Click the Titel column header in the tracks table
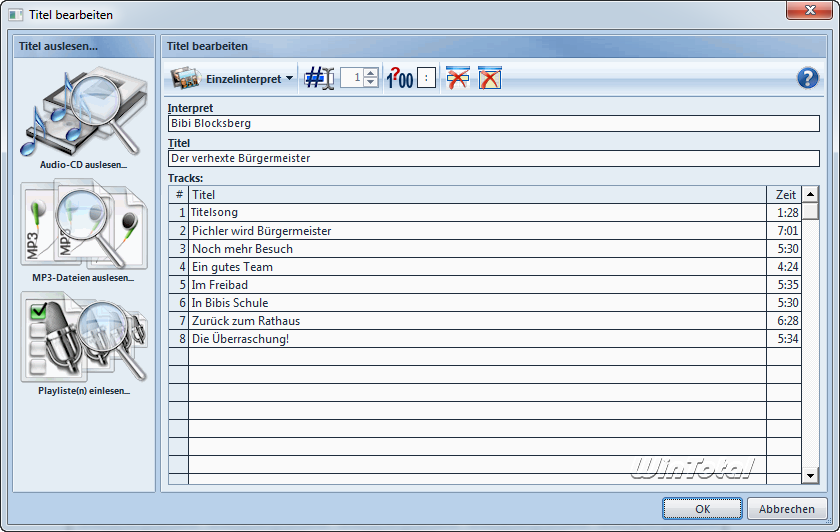The width and height of the screenshot is (840, 532). pos(477,194)
